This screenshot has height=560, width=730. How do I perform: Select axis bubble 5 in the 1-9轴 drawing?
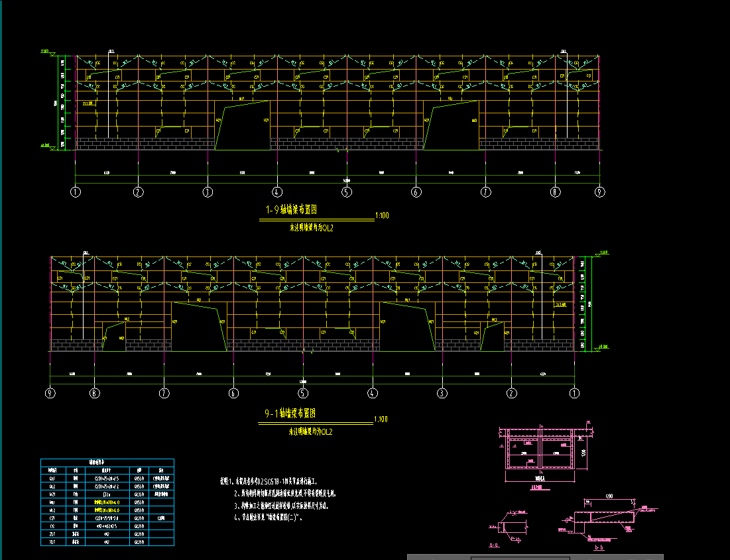click(346, 192)
